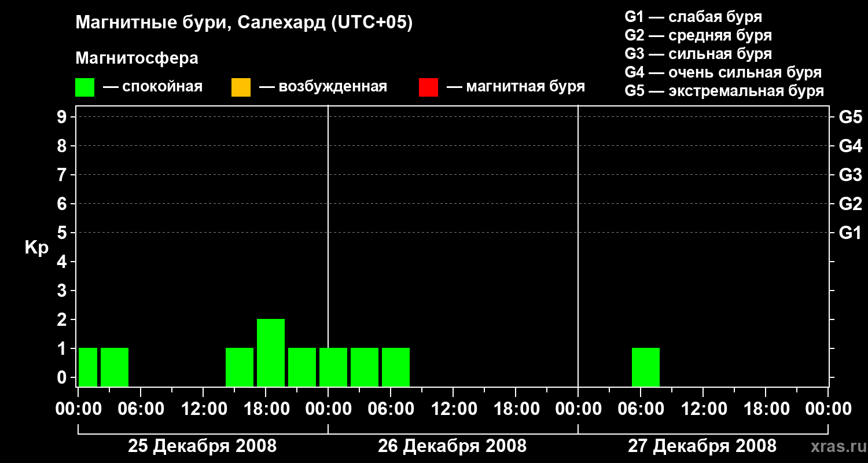Viewport: 868px width, 463px height.
Task: Click the Kp axis value 1
Action: [x=63, y=348]
